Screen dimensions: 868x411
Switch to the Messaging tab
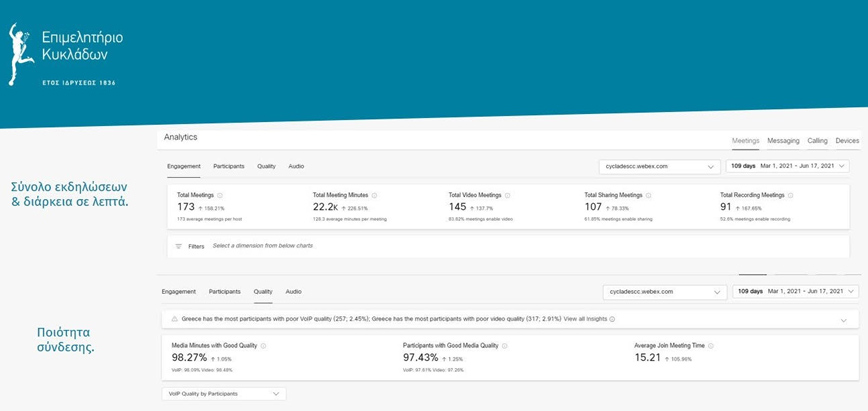783,141
